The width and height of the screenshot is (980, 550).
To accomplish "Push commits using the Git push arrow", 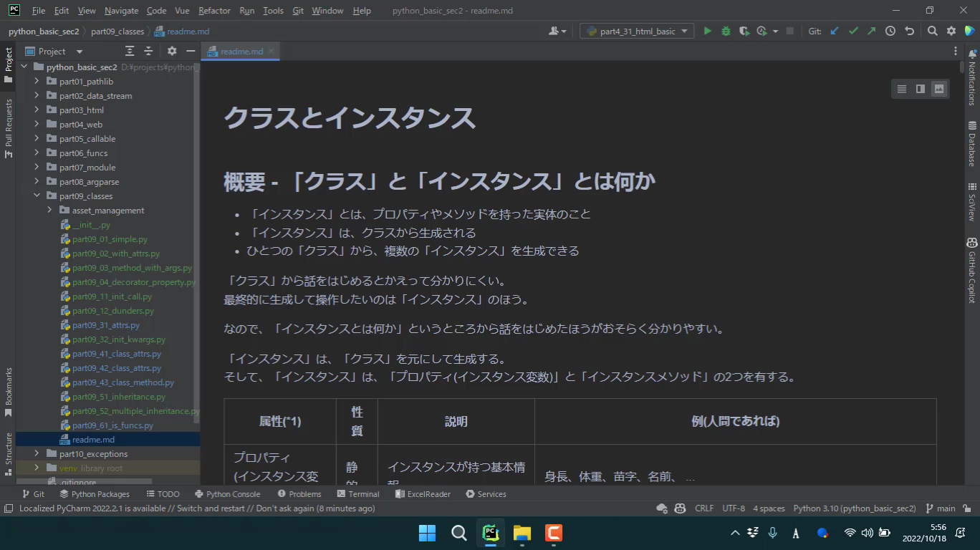I will click(872, 31).
